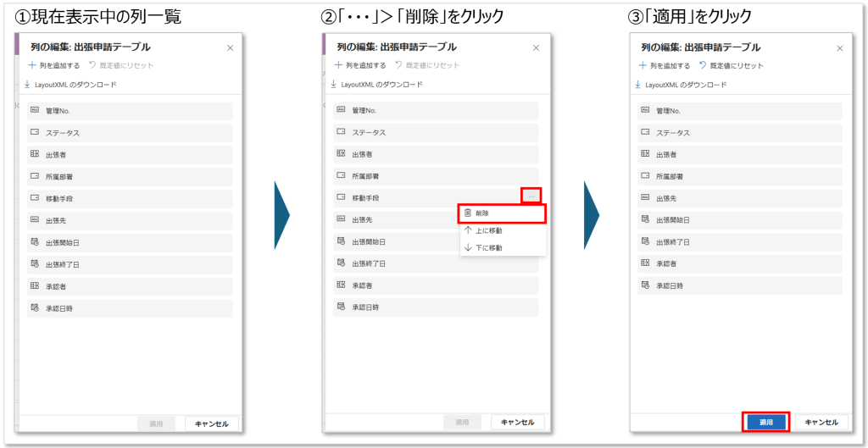Click the trash icon beside 削除
This screenshot has height=448, width=868.
[x=468, y=213]
